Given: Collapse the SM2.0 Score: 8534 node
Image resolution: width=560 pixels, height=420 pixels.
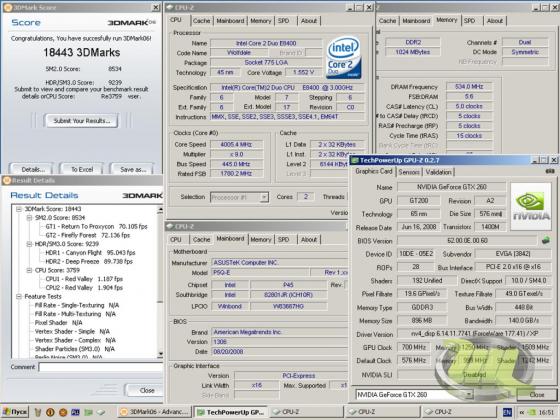Looking at the screenshot, I should (29, 218).
